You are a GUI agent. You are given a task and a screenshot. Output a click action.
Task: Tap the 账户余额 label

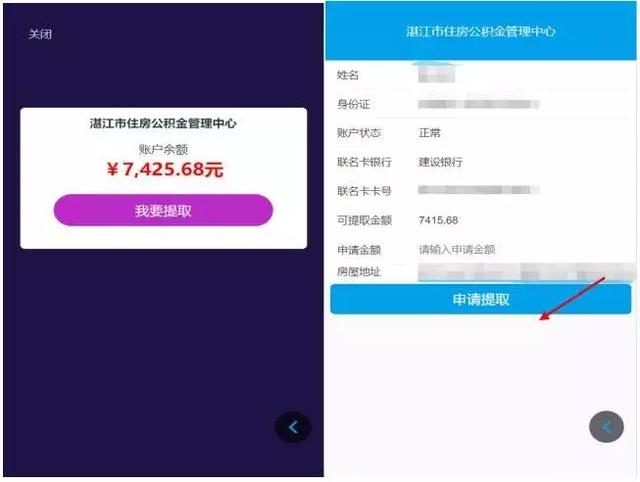click(163, 149)
